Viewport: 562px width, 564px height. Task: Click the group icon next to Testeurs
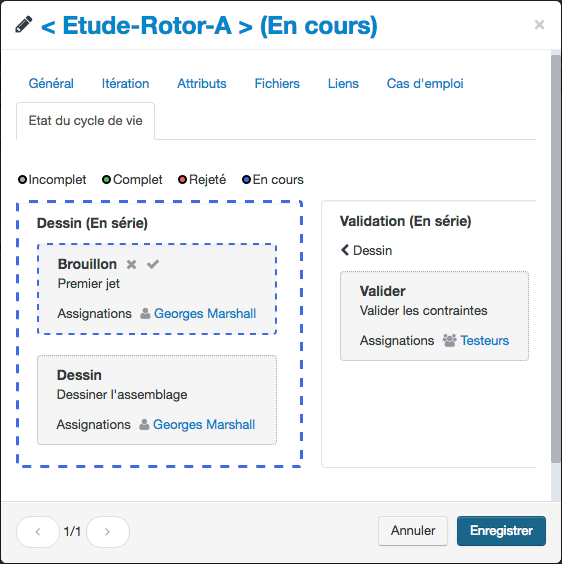(x=449, y=341)
